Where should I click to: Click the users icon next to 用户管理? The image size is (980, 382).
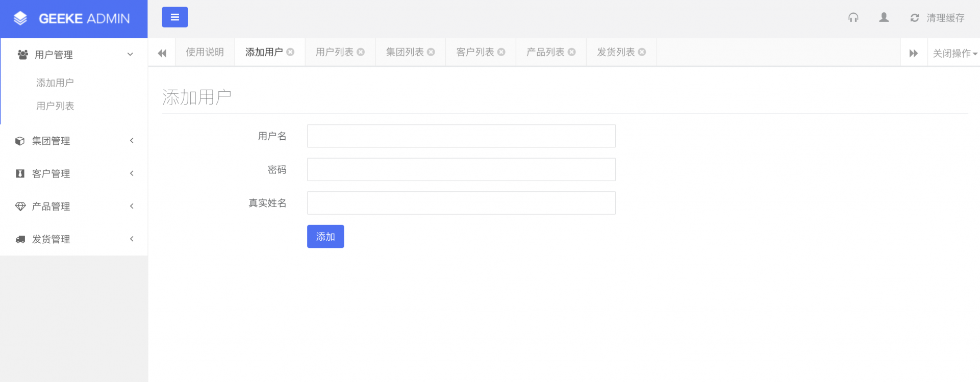coord(22,55)
